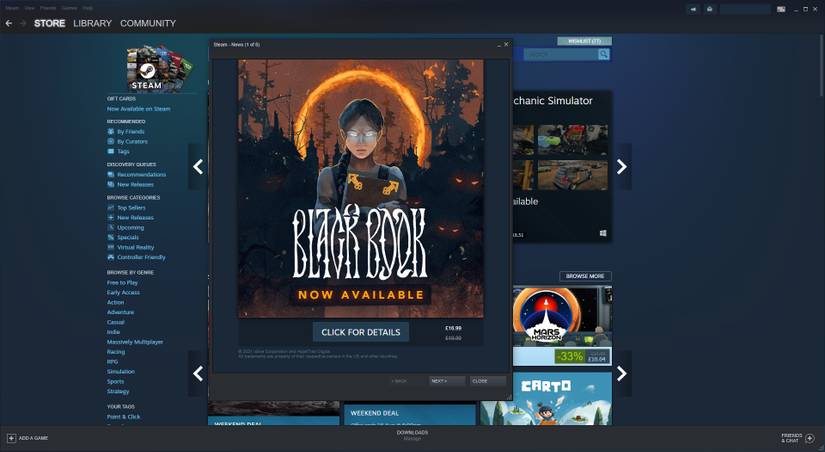825x452 pixels.
Task: Open the Carto game capsule
Action: click(546, 399)
